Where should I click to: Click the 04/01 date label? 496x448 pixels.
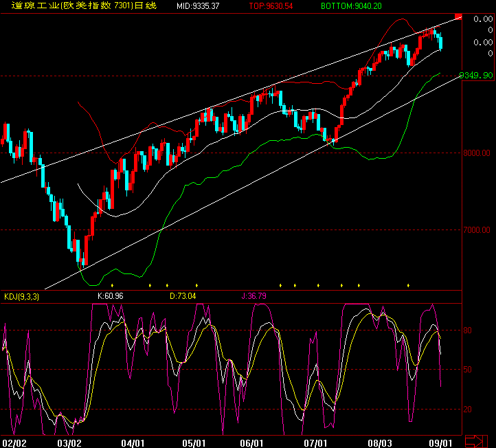(x=133, y=443)
